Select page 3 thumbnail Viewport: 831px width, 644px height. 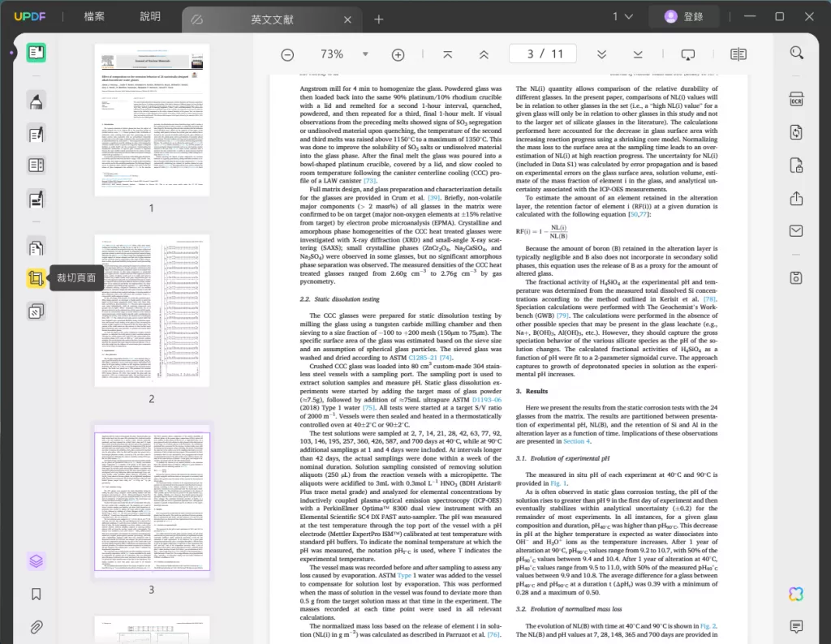tap(152, 501)
